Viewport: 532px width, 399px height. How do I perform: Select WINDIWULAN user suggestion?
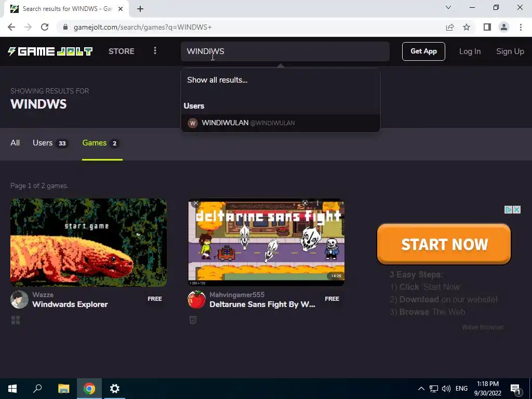tap(280, 123)
